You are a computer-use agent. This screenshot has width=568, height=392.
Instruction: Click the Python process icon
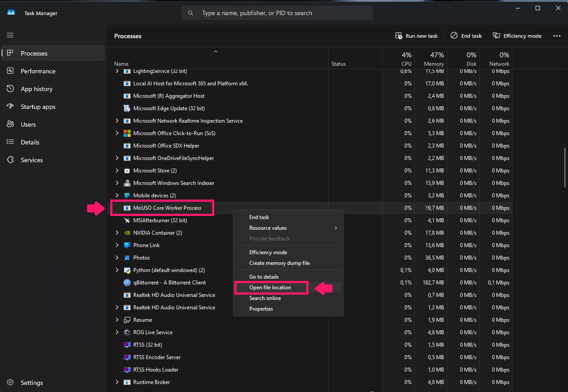(x=127, y=270)
